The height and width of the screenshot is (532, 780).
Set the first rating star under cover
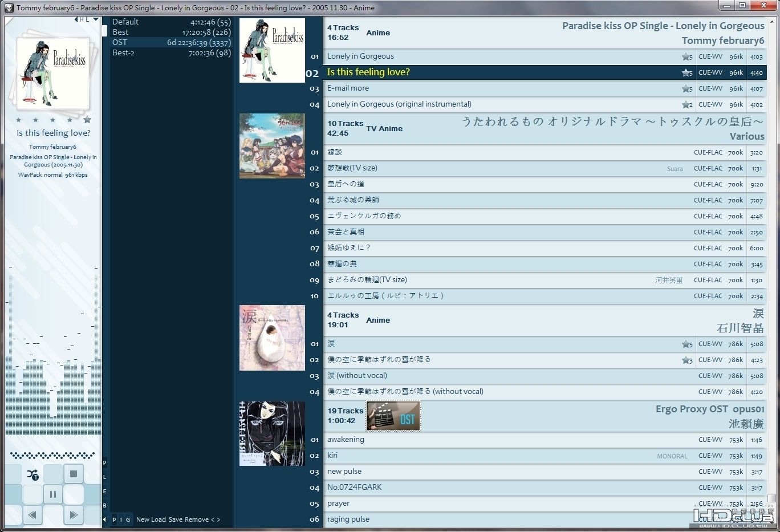(x=19, y=120)
